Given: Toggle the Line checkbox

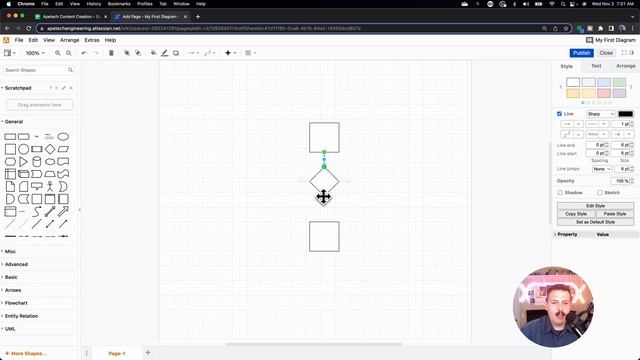Looking at the screenshot, I should [x=560, y=114].
